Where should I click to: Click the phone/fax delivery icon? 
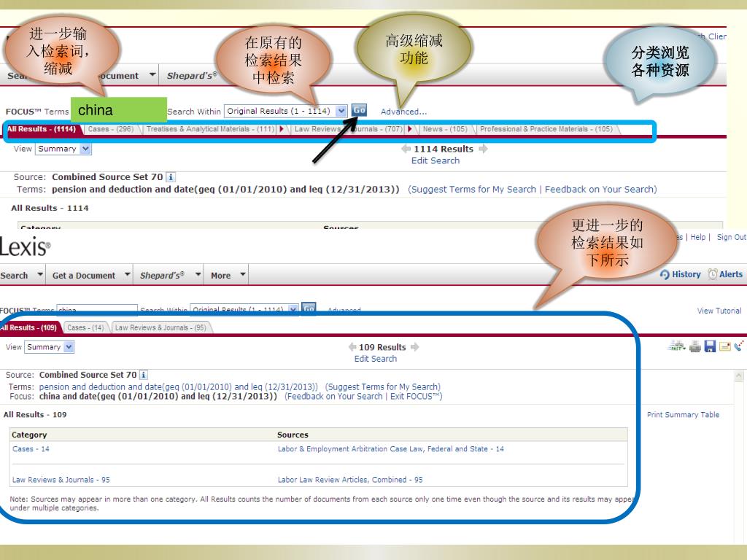click(740, 346)
